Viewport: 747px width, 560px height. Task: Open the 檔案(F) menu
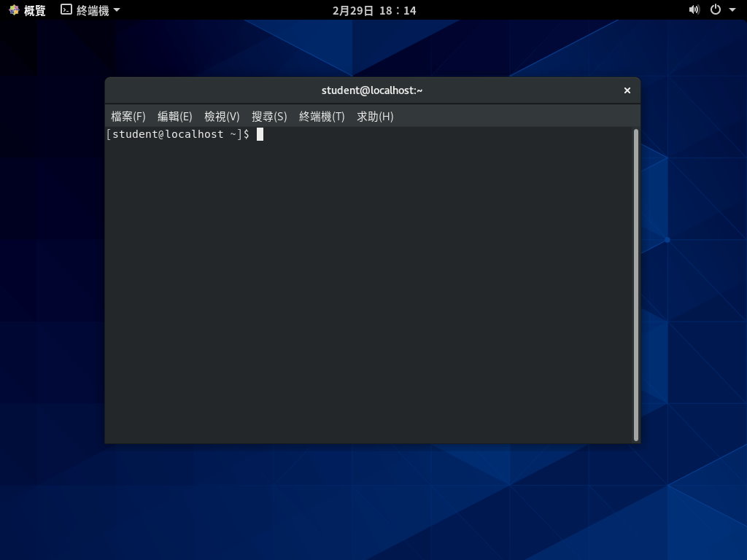pyautogui.click(x=128, y=116)
